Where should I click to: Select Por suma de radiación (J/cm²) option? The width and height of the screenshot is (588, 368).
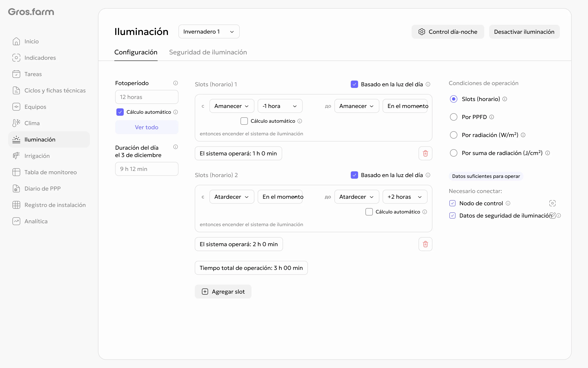click(x=453, y=153)
